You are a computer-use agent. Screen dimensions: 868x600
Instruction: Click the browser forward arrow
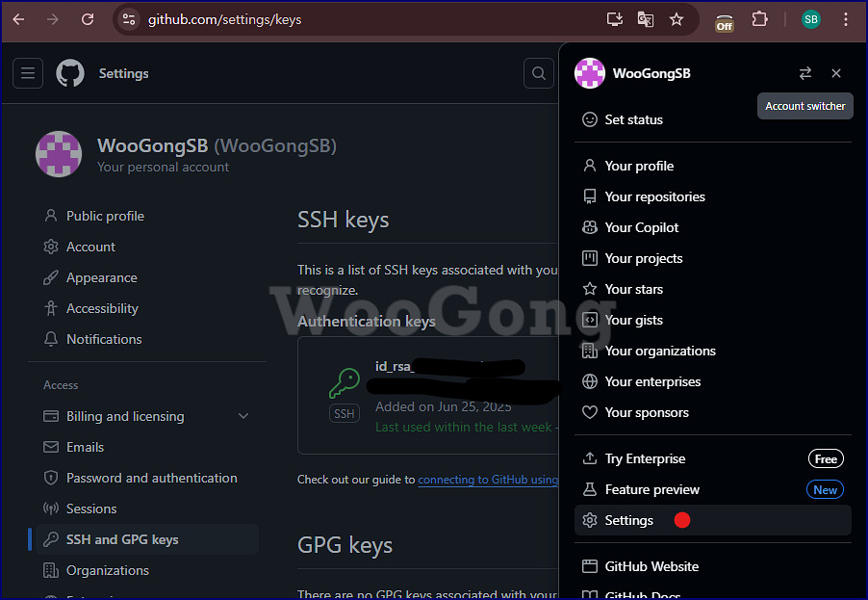click(x=53, y=19)
